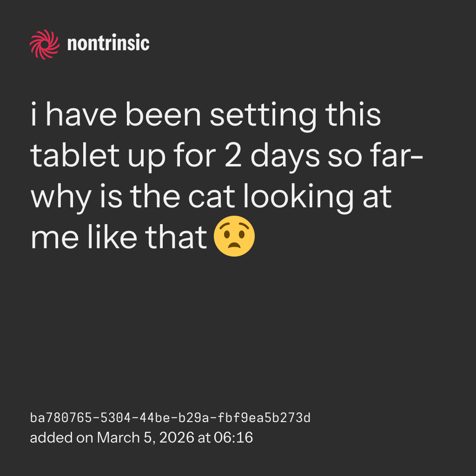Click the "me like that" text line
Image resolution: width=476 pixels, height=476 pixels.
click(119, 237)
